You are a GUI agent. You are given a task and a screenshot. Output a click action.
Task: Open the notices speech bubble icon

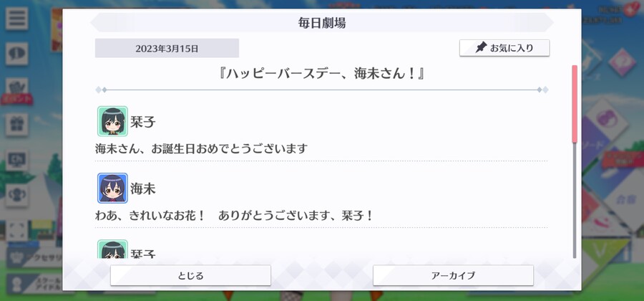click(x=17, y=54)
